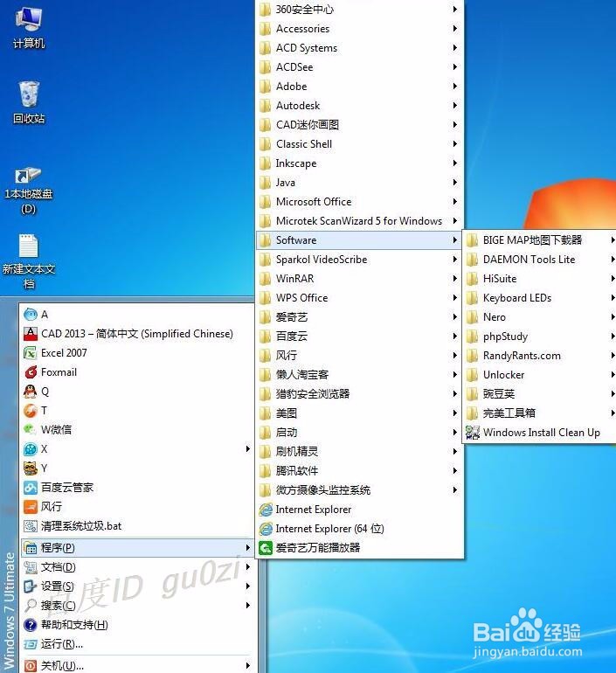616x673 pixels.
Task: Open the 美图 folder
Action: point(359,413)
